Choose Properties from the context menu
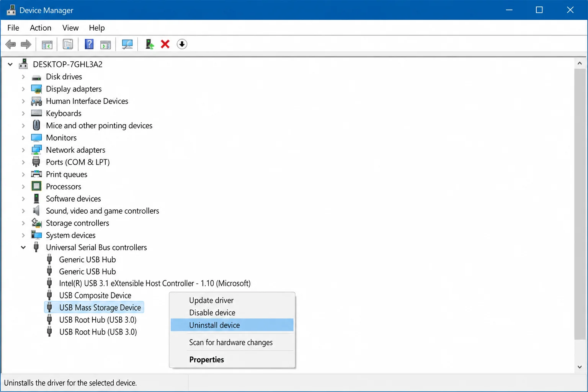 pos(232,359)
